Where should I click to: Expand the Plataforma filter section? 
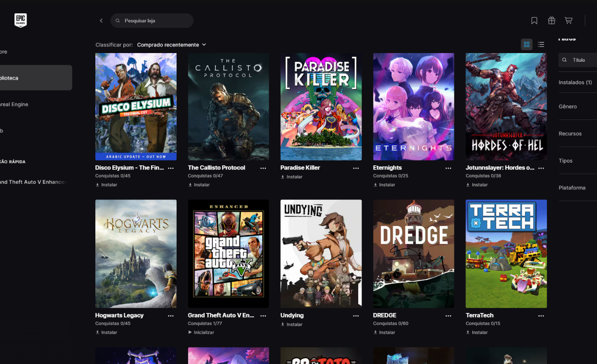(x=578, y=187)
